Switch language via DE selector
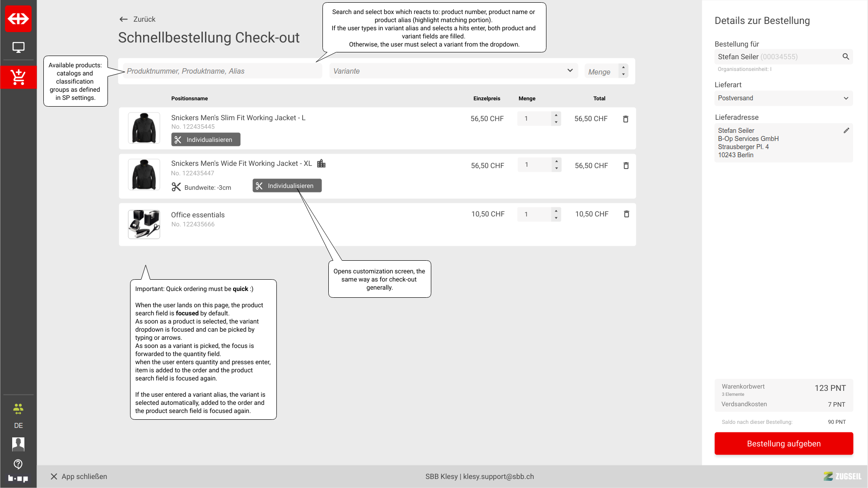 pyautogui.click(x=18, y=425)
